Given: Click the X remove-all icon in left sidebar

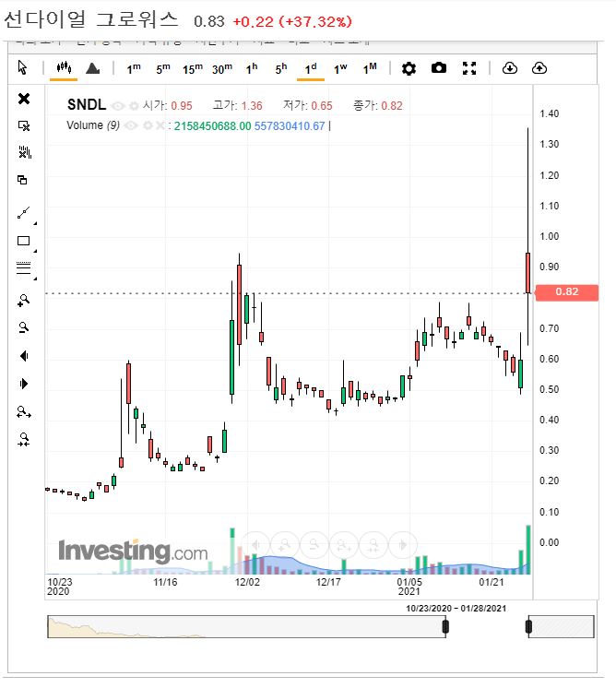Looking at the screenshot, I should [x=24, y=99].
